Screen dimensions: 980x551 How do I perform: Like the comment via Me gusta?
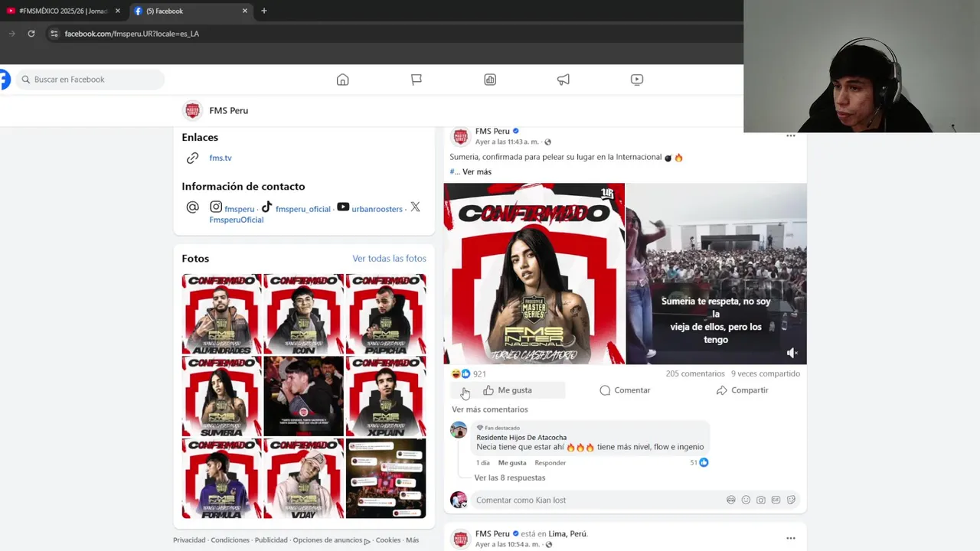(512, 463)
